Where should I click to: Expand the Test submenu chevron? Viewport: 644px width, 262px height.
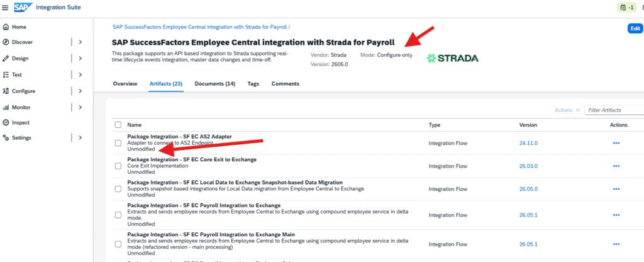pyautogui.click(x=80, y=75)
